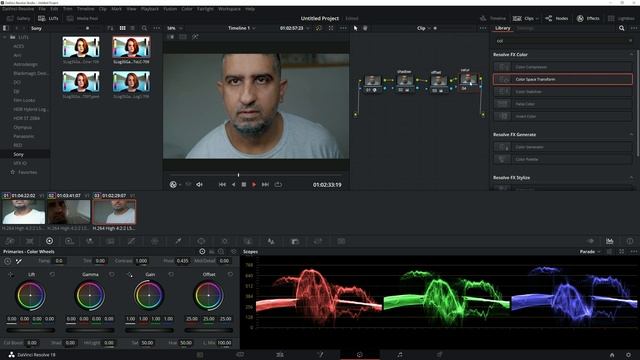Toggle the Nodes editor panel

click(x=557, y=18)
